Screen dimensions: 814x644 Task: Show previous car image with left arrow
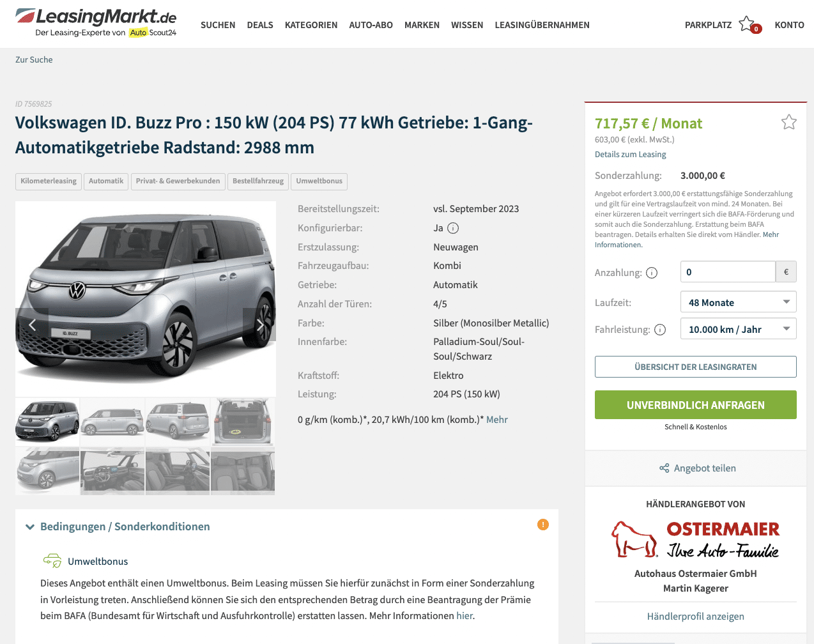pyautogui.click(x=32, y=325)
